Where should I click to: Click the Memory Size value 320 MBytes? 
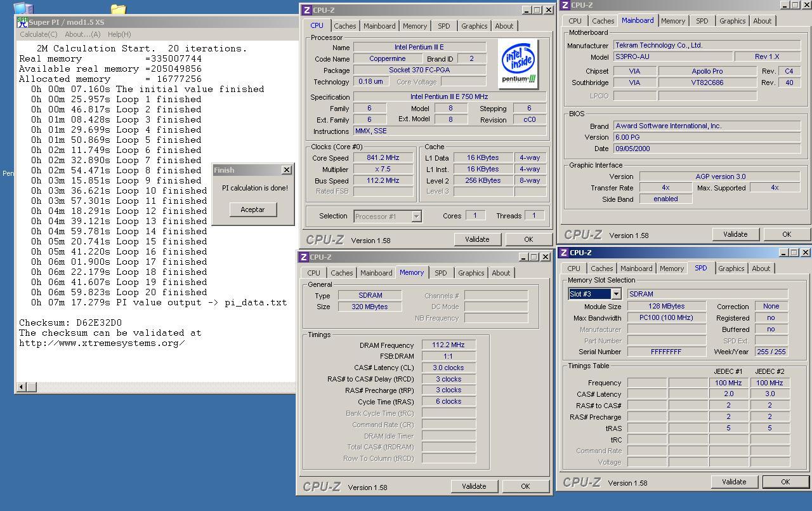tap(370, 307)
